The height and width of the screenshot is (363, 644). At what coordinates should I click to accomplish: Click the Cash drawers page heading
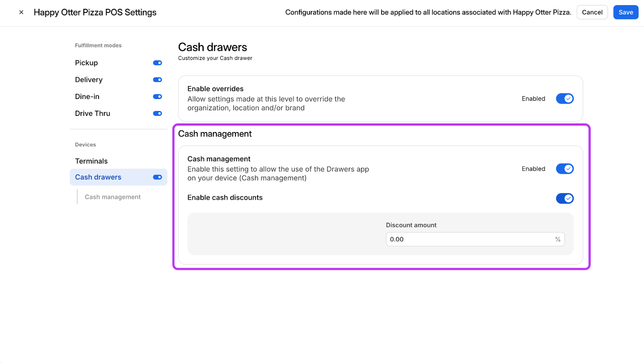tap(213, 47)
